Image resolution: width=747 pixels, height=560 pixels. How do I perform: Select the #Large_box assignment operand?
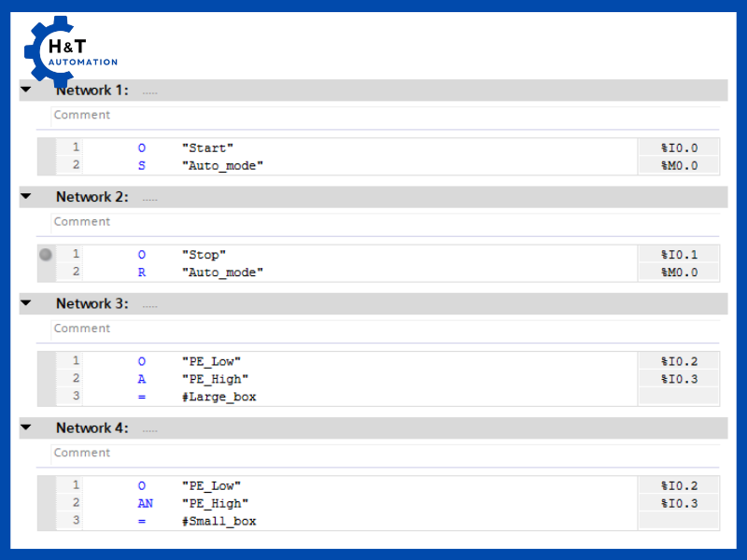[x=218, y=397]
